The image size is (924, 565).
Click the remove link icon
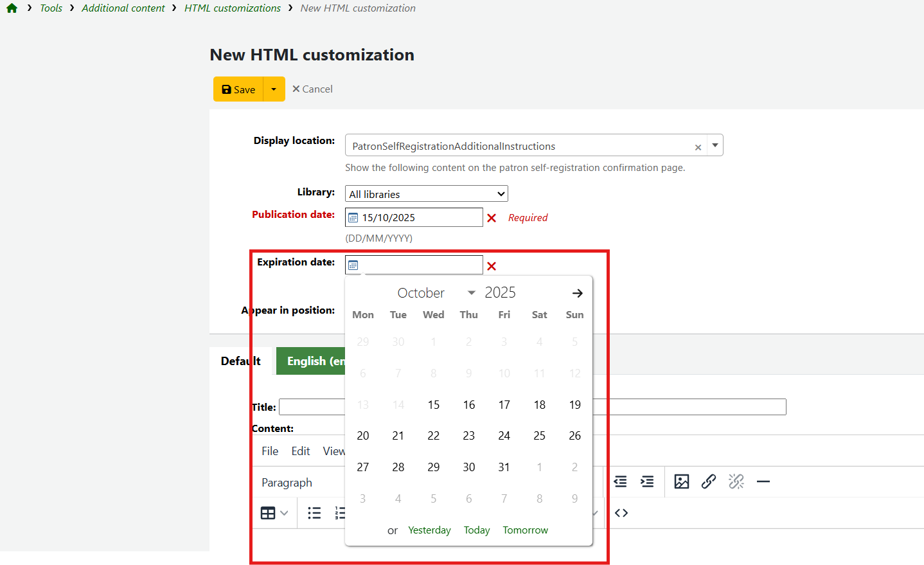pos(736,481)
